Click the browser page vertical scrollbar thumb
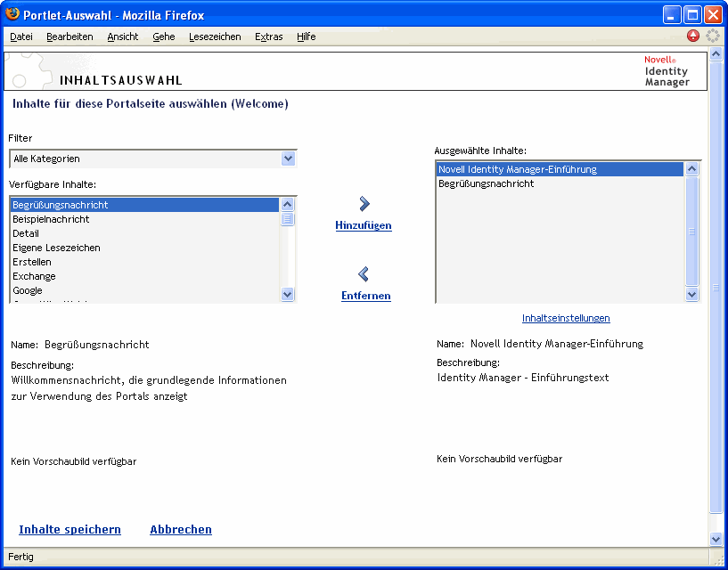This screenshot has width=728, height=570. click(x=716, y=288)
